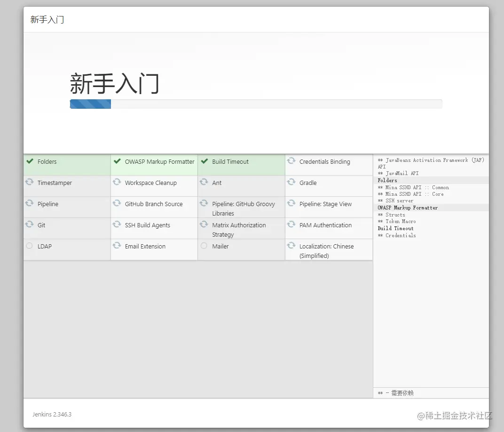
Task: Click the JavaMail API log entry
Action: pos(398,173)
